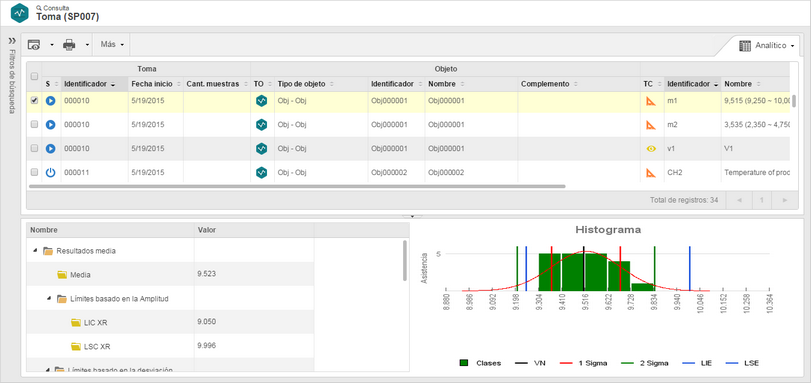
Task: Click the teal object type icon for Obj000002
Action: coord(262,172)
